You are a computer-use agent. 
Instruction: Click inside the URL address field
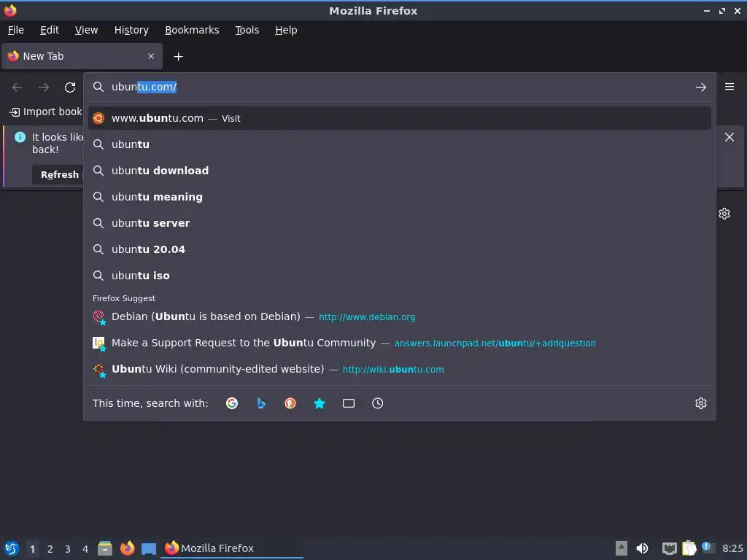point(400,87)
